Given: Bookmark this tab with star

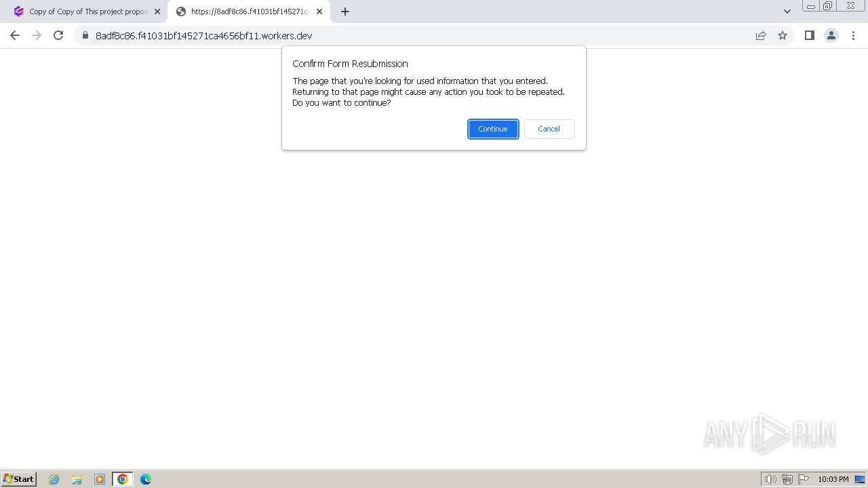Looking at the screenshot, I should pos(783,35).
